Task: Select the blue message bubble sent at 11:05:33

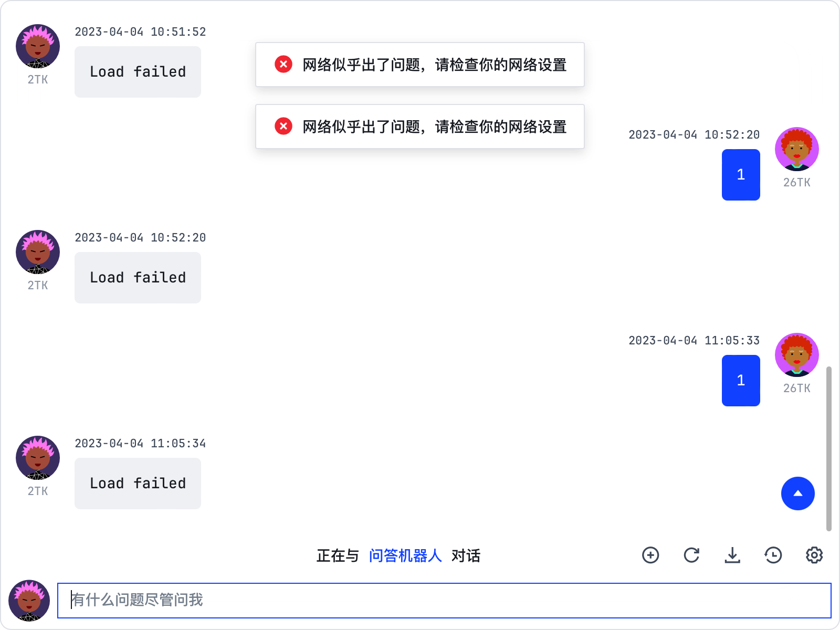Action: pyautogui.click(x=741, y=381)
